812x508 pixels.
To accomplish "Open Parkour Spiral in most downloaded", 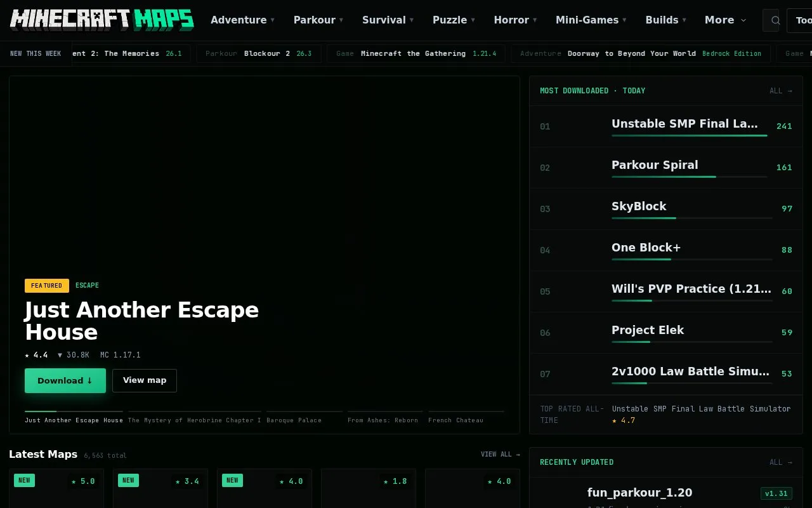I will pyautogui.click(x=667, y=168).
